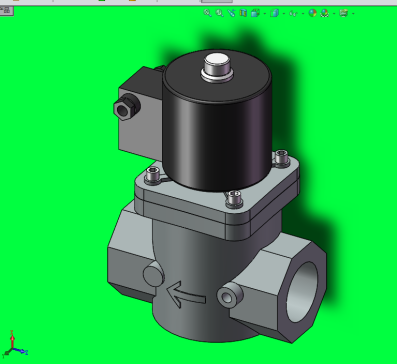
Task: Select the white cap atop the coil
Action: 217,68
